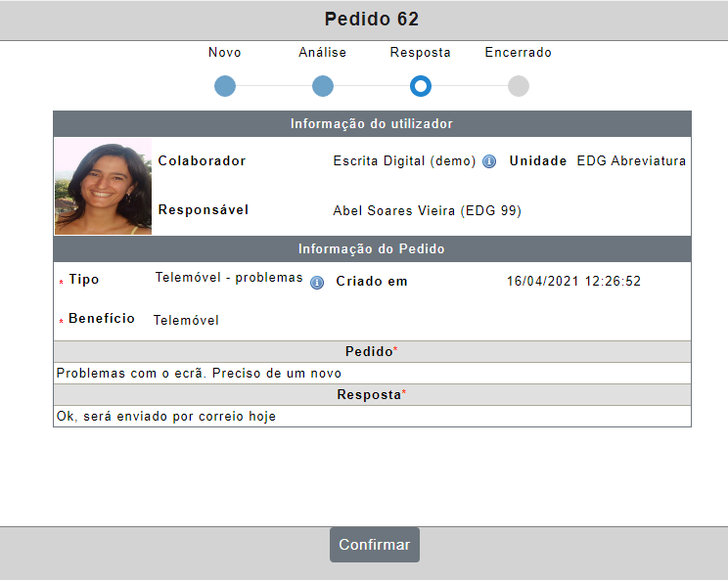Click the Encerrado stage label
The image size is (728, 581).
(519, 52)
